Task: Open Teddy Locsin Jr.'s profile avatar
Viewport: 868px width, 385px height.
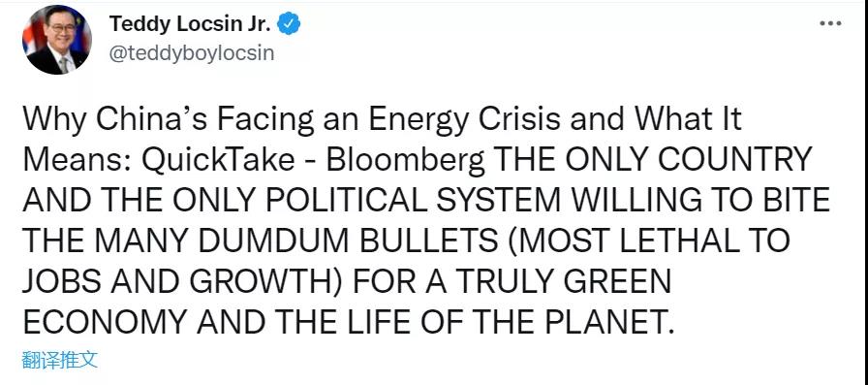Action: tap(56, 40)
